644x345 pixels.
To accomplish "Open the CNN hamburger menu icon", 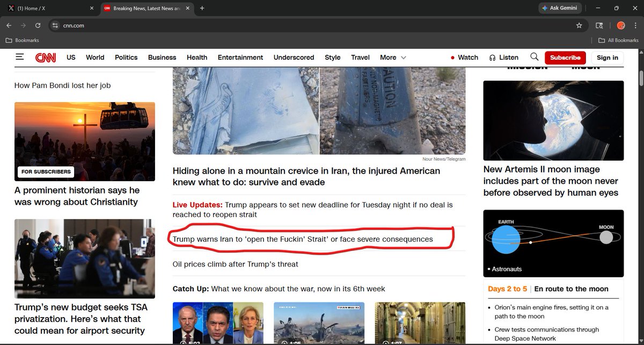I will (20, 57).
